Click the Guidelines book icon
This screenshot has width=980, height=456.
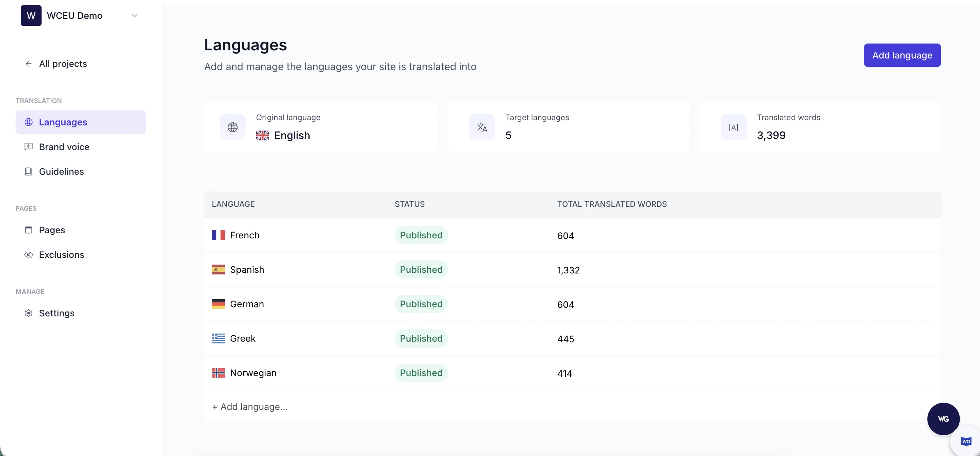tap(29, 171)
